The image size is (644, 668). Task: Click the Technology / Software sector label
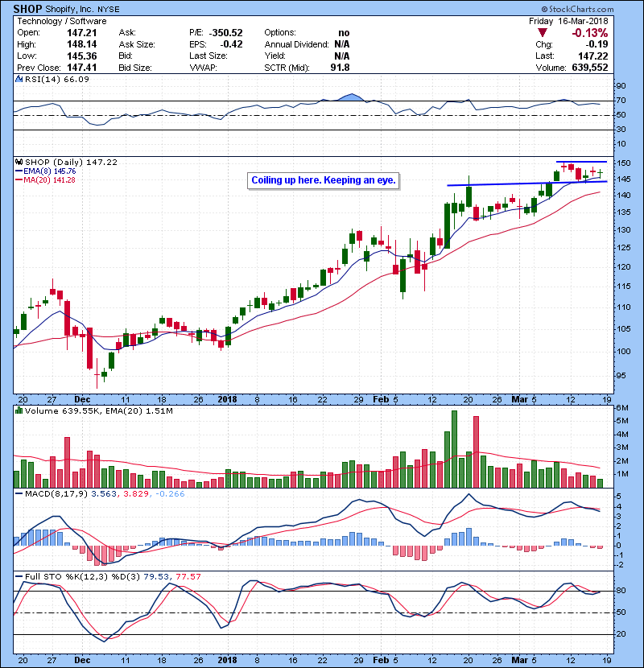(x=62, y=21)
